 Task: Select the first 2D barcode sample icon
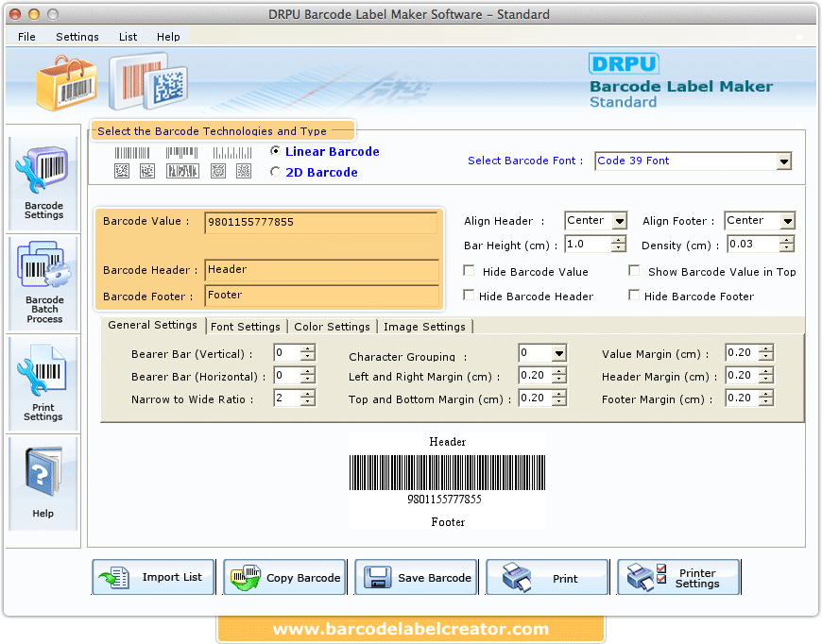pos(122,171)
